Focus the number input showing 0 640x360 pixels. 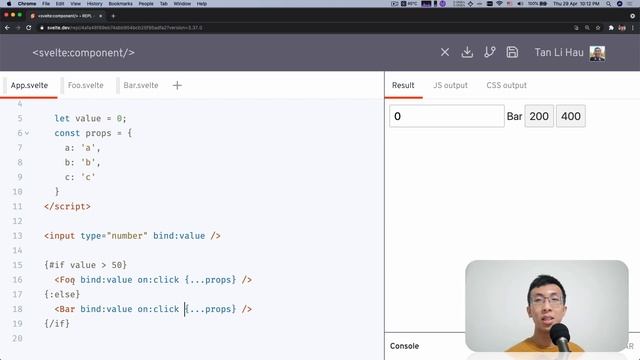[x=447, y=116]
